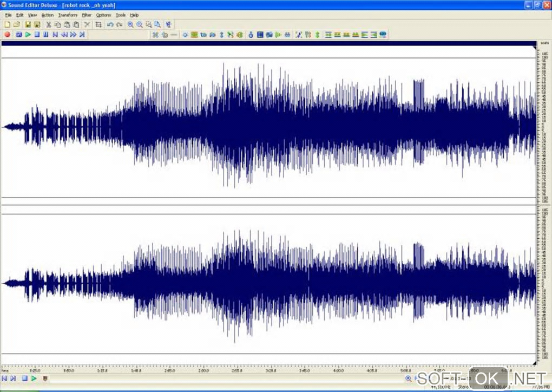Click inside the upper channel waveform
The image size is (552, 392).
[271, 127]
